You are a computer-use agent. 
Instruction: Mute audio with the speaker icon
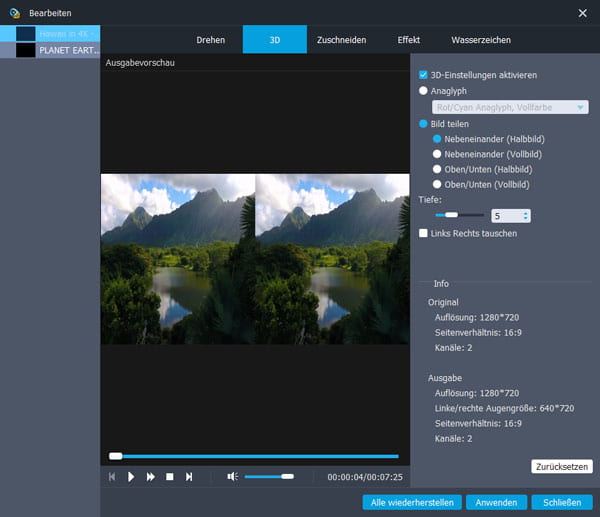click(231, 477)
